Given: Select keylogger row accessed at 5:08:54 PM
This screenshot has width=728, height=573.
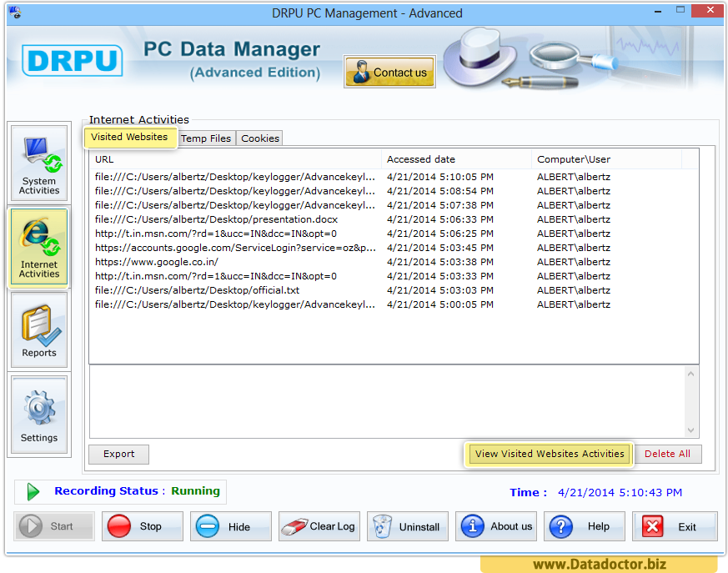Looking at the screenshot, I should tap(394, 191).
